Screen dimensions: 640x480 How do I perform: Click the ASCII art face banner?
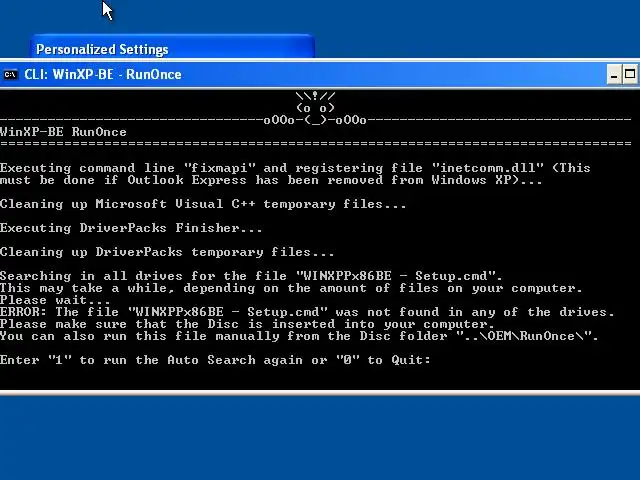(x=315, y=108)
